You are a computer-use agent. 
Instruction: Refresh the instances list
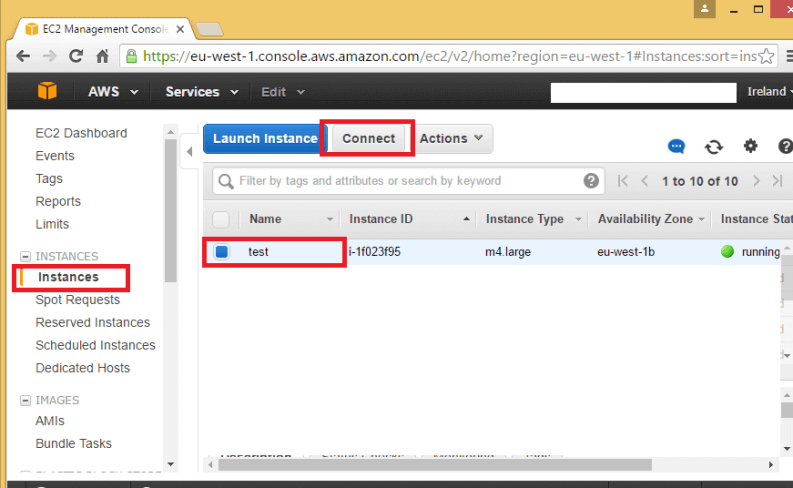(714, 147)
